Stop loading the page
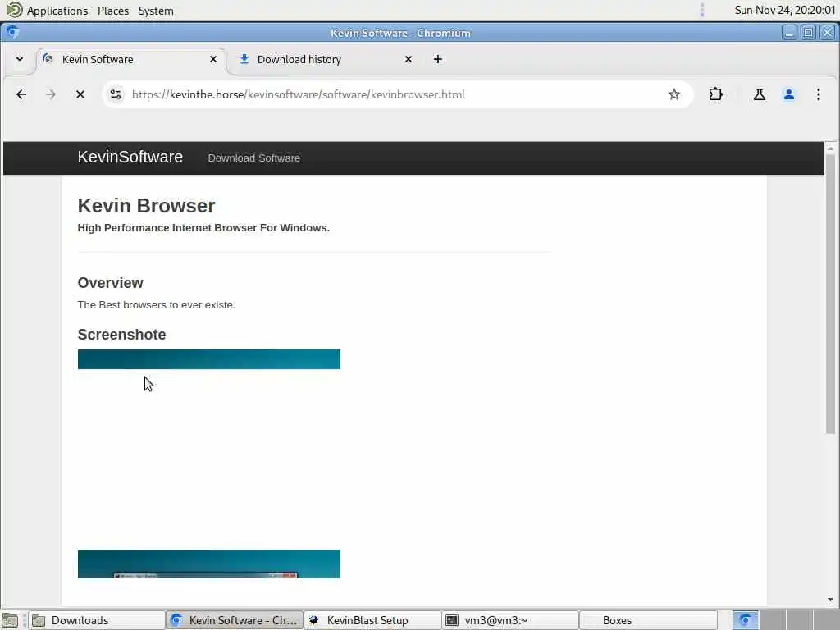 coord(80,95)
